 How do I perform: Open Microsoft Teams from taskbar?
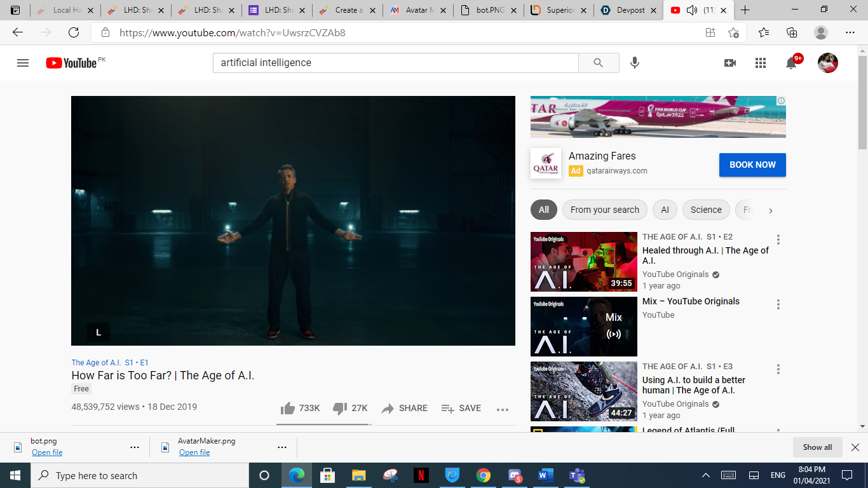[577, 475]
